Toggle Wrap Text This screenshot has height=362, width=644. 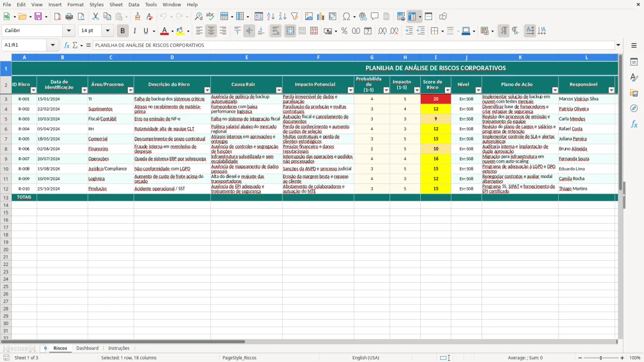(275, 31)
